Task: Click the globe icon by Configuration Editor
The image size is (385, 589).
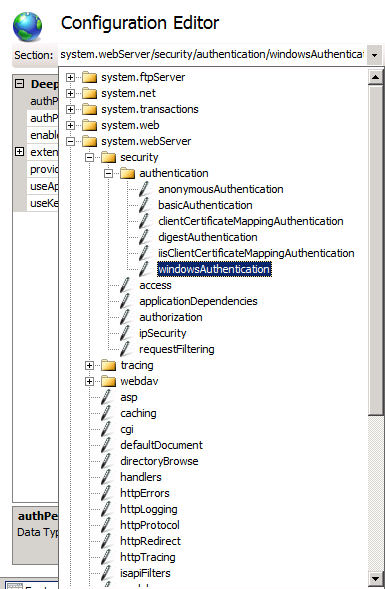Action: (x=27, y=26)
